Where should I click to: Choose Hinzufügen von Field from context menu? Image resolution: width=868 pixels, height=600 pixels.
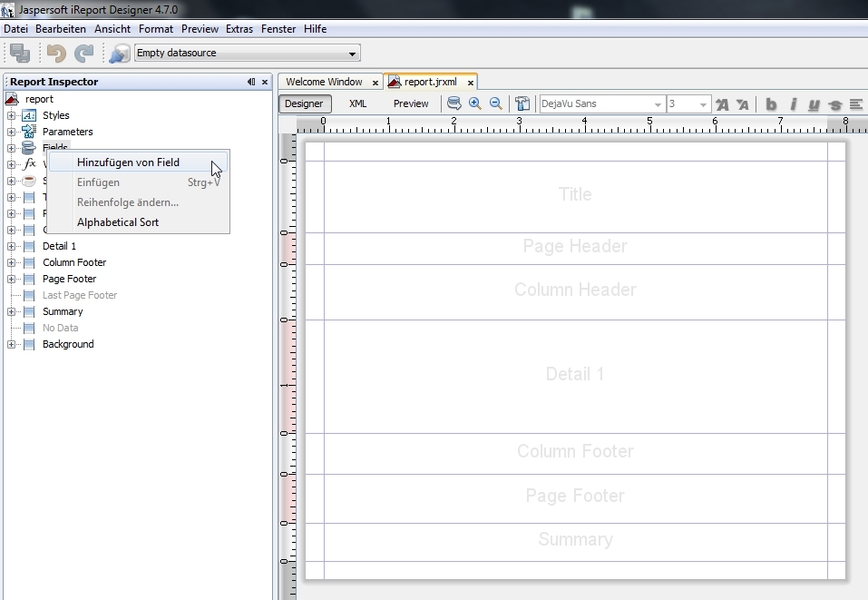tap(128, 162)
